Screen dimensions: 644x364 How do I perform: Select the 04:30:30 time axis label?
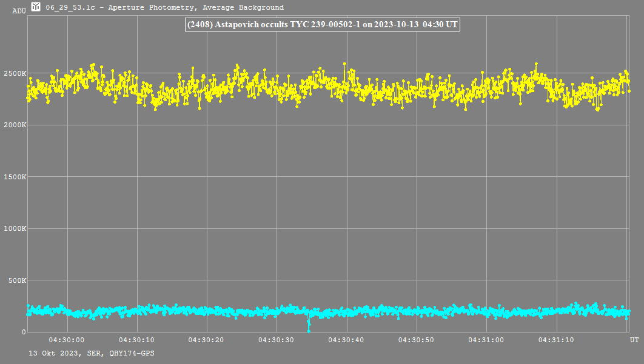276,340
